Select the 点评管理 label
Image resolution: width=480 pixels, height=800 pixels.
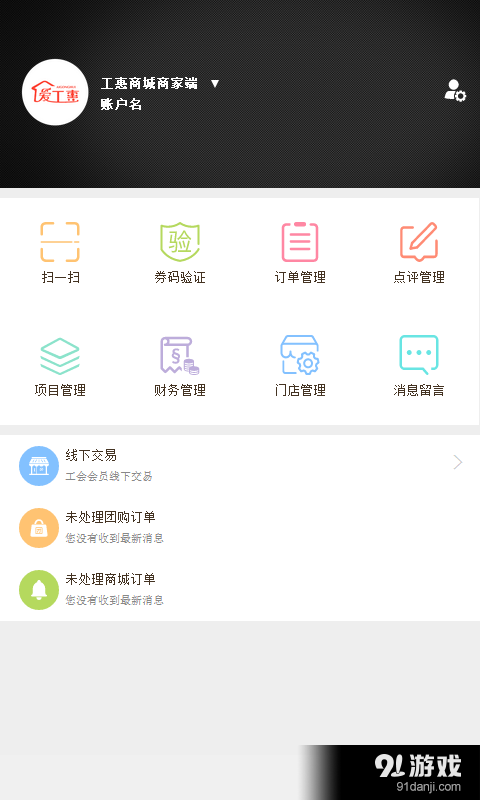[x=419, y=278]
